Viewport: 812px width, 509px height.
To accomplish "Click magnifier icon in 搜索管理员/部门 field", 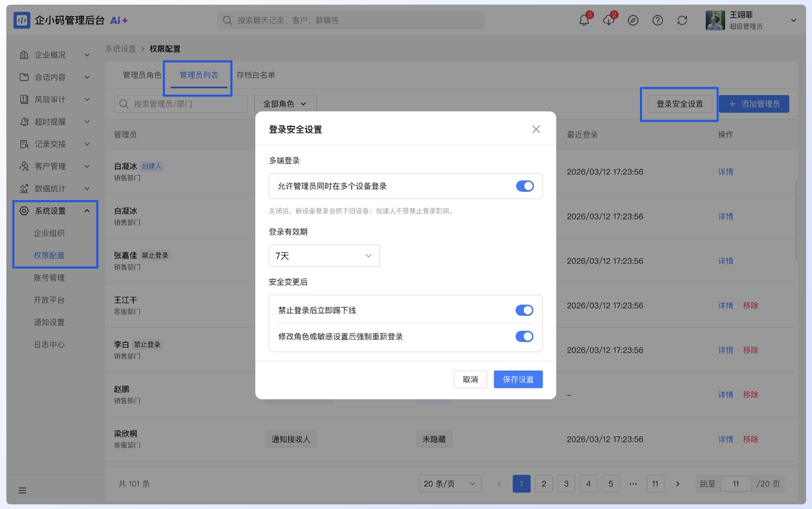I will pos(124,104).
